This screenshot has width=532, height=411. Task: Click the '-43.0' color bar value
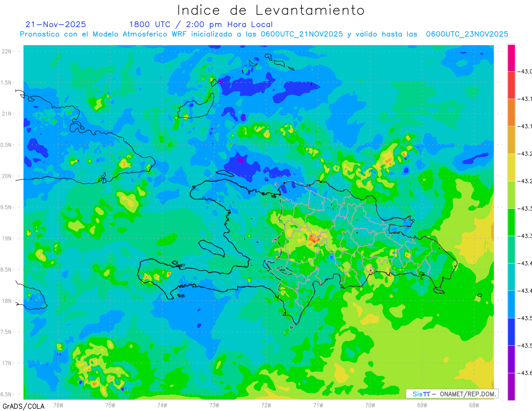(x=525, y=72)
